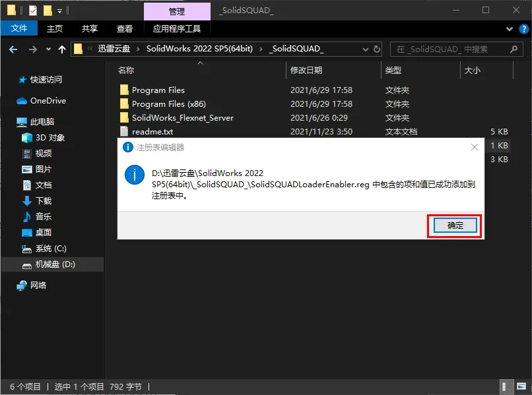Open 音乐 in the sidebar

click(44, 217)
